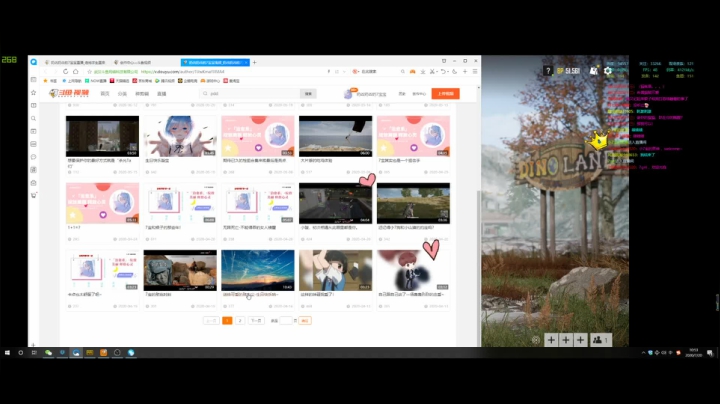Viewport: 720px width, 404px height.
Task: Open the ocean horizon video thumbnail
Action: 336,136
